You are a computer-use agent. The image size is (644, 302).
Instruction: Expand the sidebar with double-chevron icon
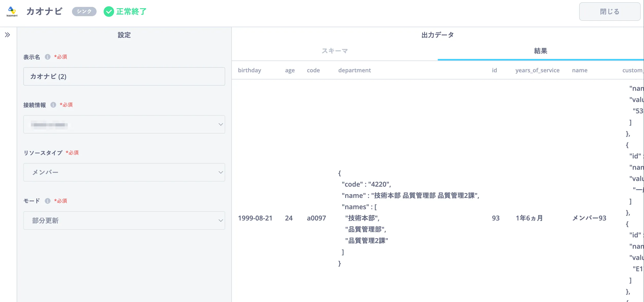point(7,35)
